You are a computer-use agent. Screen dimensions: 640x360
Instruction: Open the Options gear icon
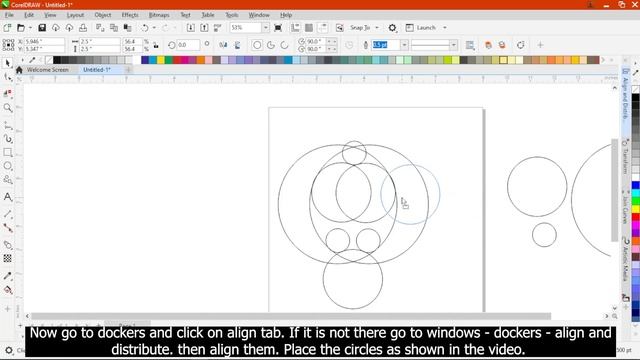coord(392,28)
